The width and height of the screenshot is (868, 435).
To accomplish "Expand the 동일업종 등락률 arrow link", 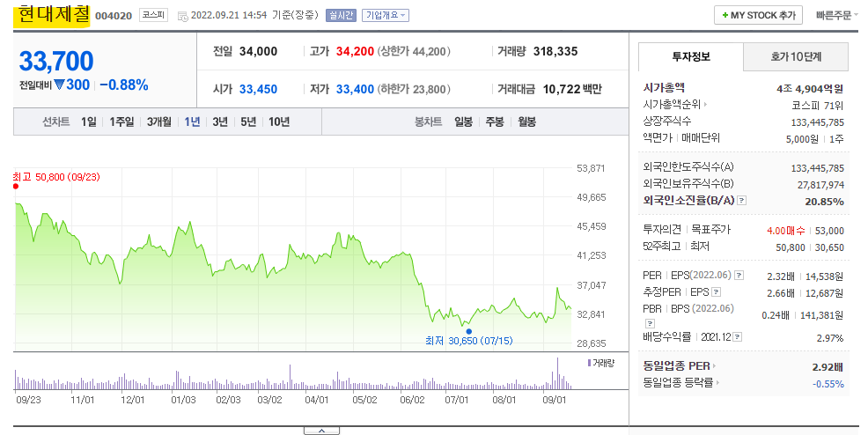I will [717, 382].
